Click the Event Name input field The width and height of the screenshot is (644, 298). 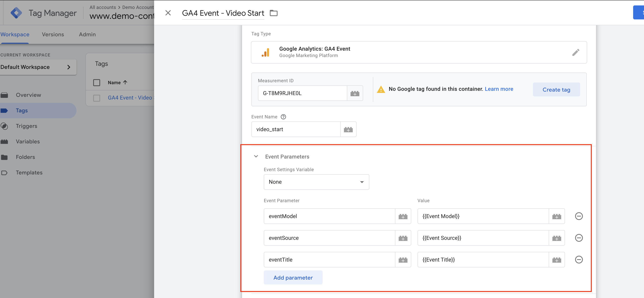pyautogui.click(x=296, y=129)
